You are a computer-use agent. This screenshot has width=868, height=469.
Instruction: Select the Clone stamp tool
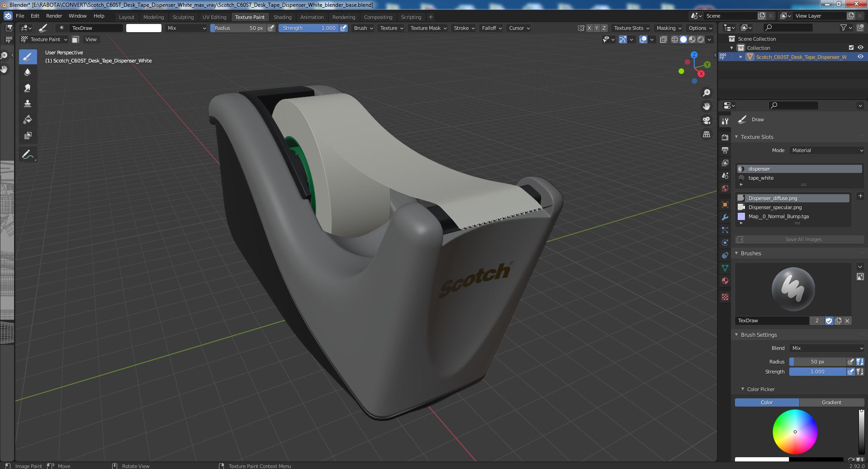[x=28, y=104]
